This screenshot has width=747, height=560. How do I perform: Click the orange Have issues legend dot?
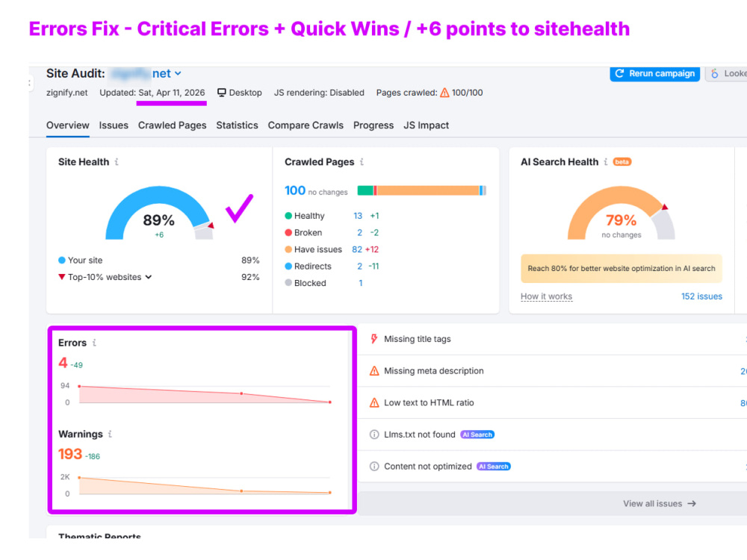click(288, 249)
